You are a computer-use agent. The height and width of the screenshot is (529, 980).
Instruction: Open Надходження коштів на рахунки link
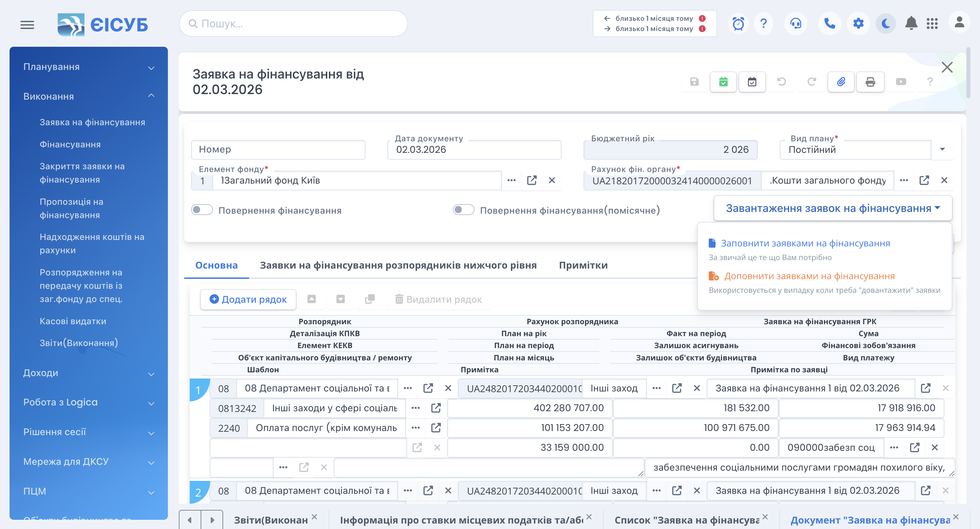tap(92, 244)
